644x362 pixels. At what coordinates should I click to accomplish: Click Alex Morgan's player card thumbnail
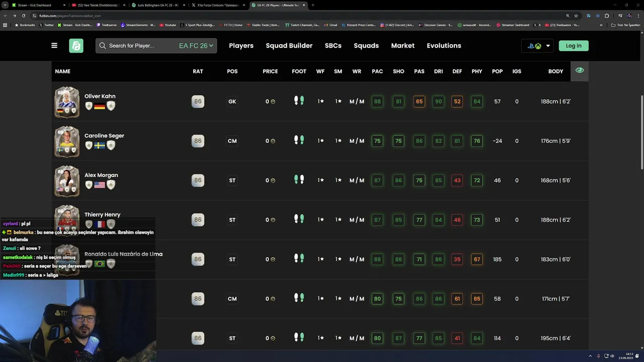click(x=67, y=181)
